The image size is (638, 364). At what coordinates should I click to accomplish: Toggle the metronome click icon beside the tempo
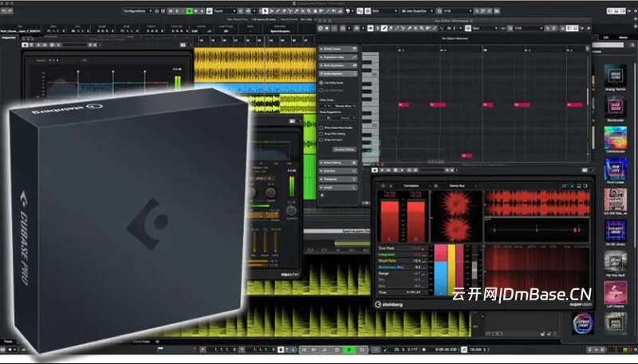tap(464, 350)
